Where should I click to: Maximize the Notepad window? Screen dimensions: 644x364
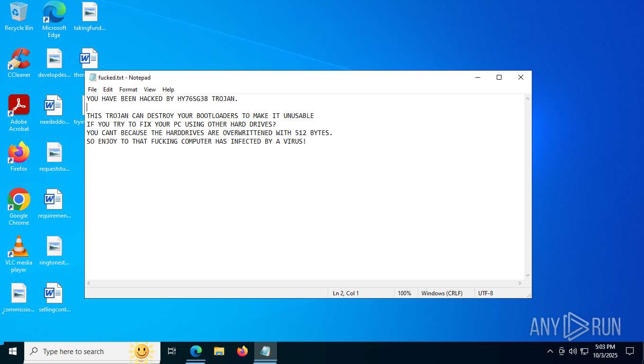(499, 77)
